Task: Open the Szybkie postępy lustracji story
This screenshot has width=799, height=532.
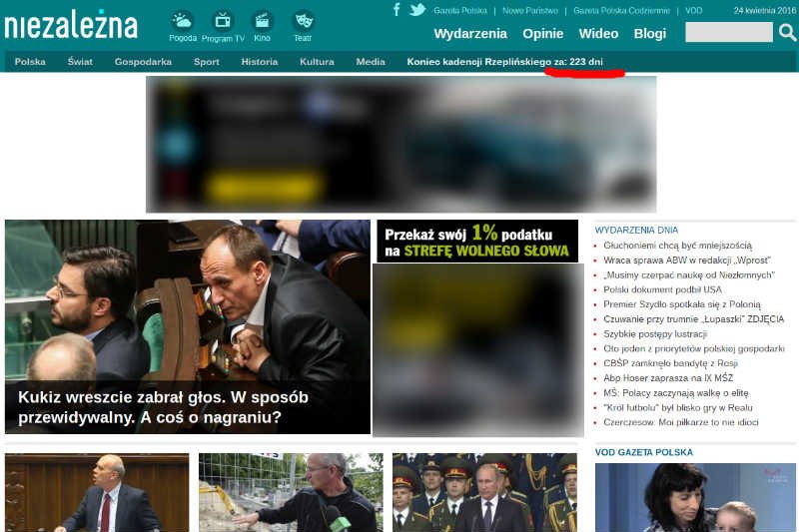Action: (x=655, y=334)
